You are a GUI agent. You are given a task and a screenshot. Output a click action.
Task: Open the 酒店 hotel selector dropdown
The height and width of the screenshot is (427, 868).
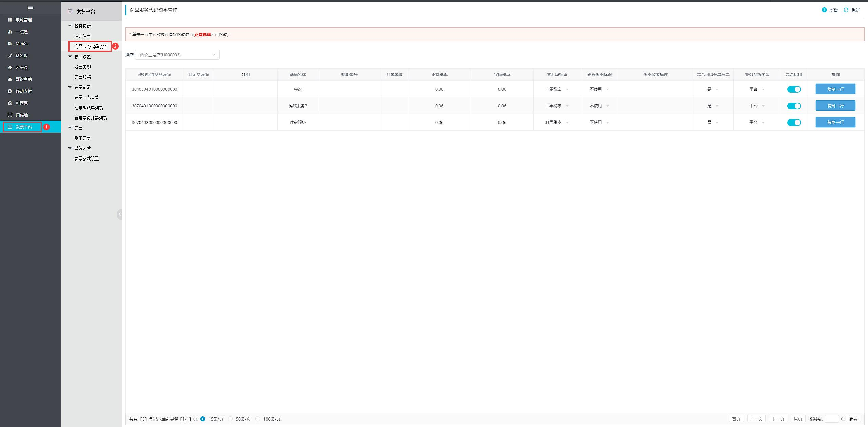tap(177, 55)
